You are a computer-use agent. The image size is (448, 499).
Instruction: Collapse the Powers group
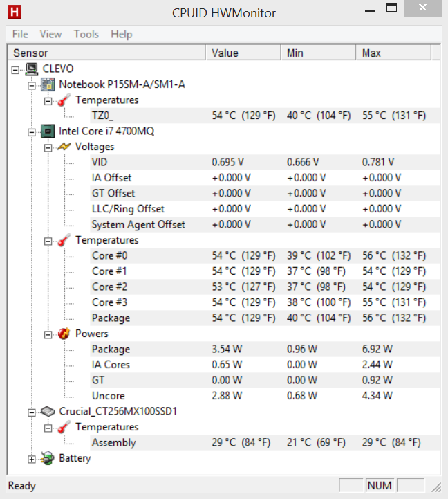tap(48, 334)
